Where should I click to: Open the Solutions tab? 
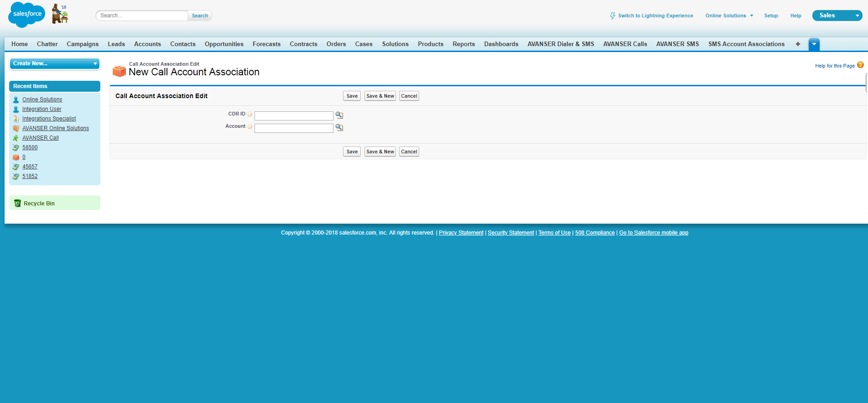pyautogui.click(x=395, y=44)
